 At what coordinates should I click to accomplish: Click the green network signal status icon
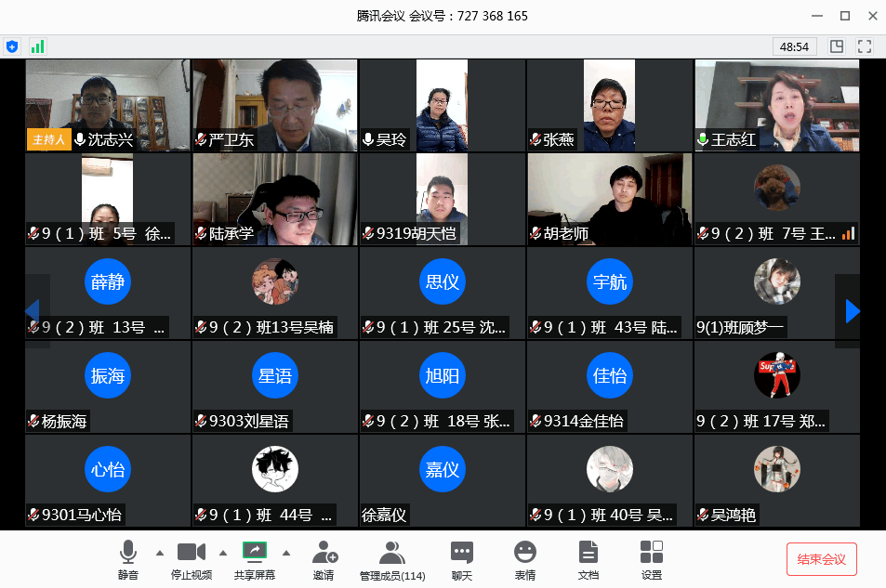tap(37, 46)
